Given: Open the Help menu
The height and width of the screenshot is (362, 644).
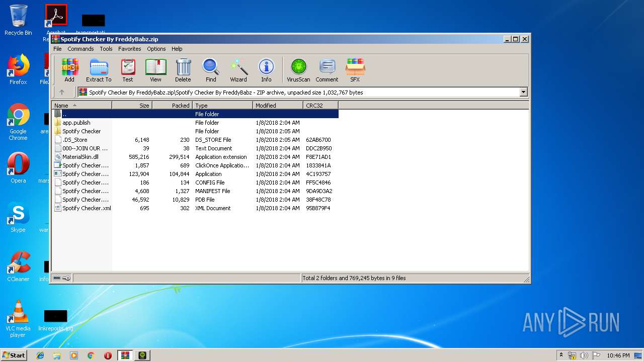Looking at the screenshot, I should [177, 49].
